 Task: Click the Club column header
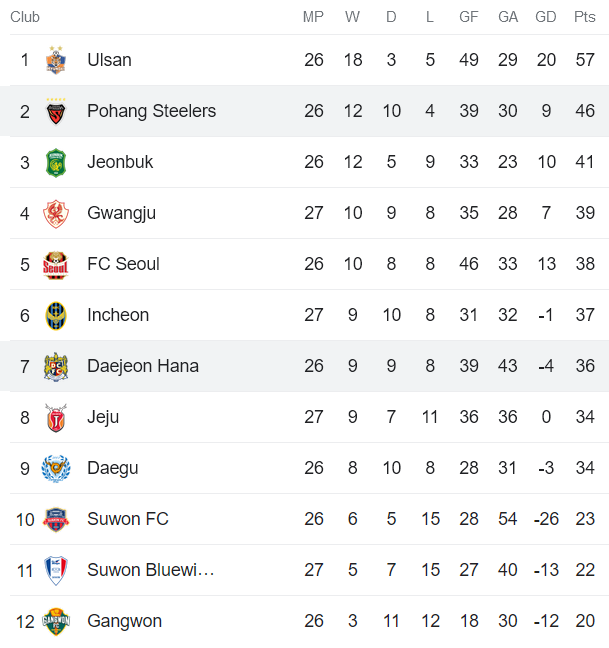point(25,17)
